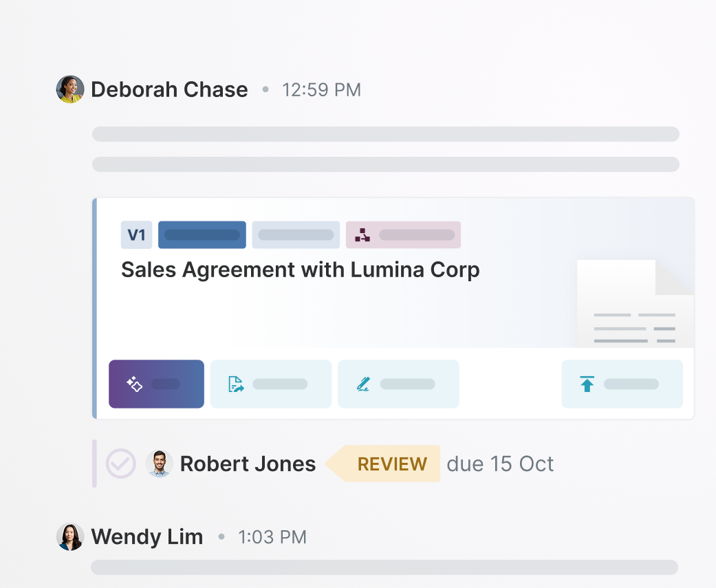The image size is (716, 588).
Task: Click the pink workflow diagram tag
Action: coord(403,235)
